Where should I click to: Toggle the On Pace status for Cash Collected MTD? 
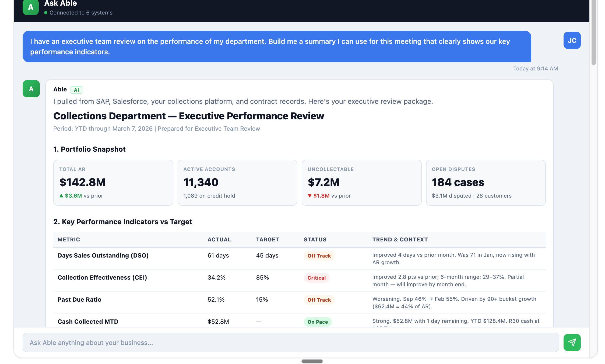click(318, 322)
